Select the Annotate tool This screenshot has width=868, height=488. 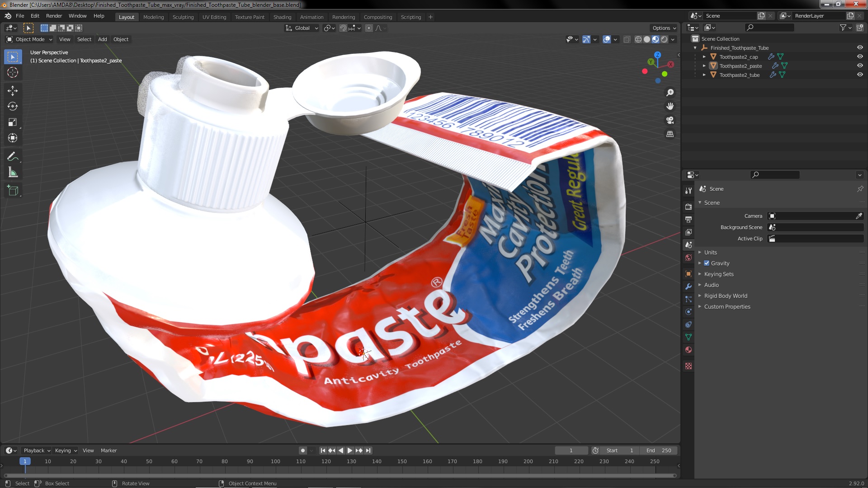[x=13, y=156]
